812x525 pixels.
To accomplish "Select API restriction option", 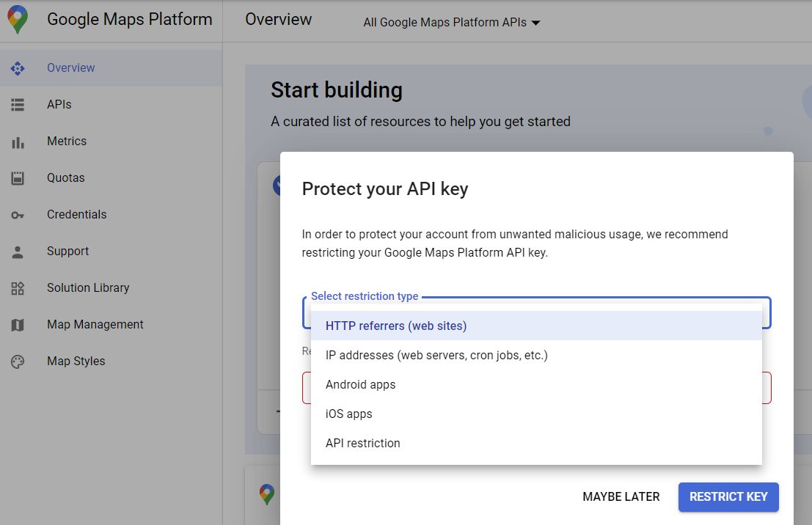I will coord(536,443).
